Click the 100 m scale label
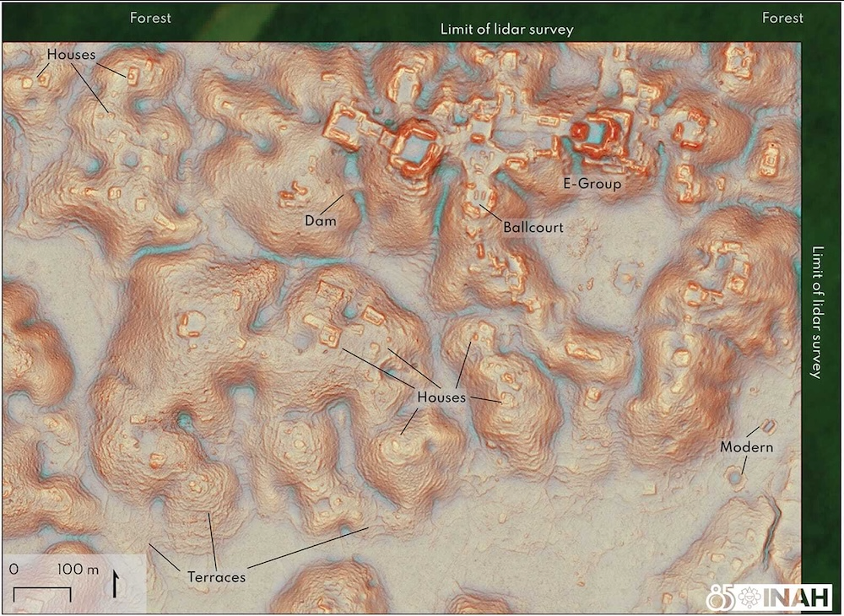The width and height of the screenshot is (844, 616). pos(78,569)
